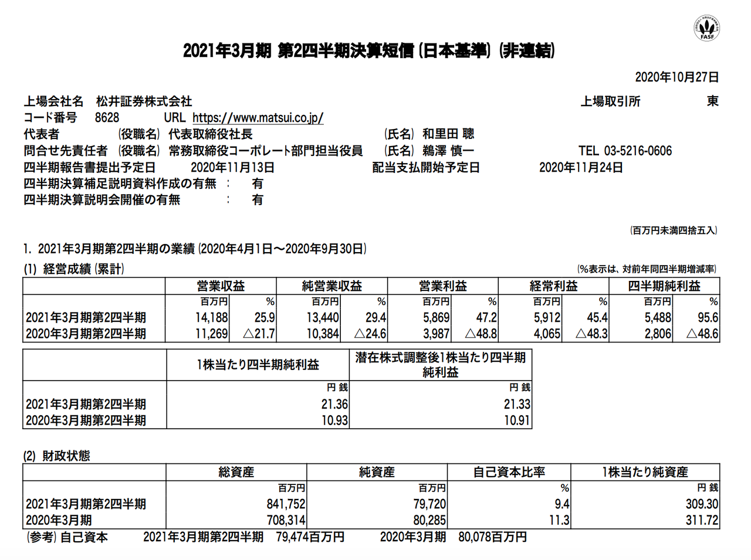This screenshot has width=751, height=560.
Task: Select the document title 2021年3月期 第2四半期決算短信
Action: [298, 51]
